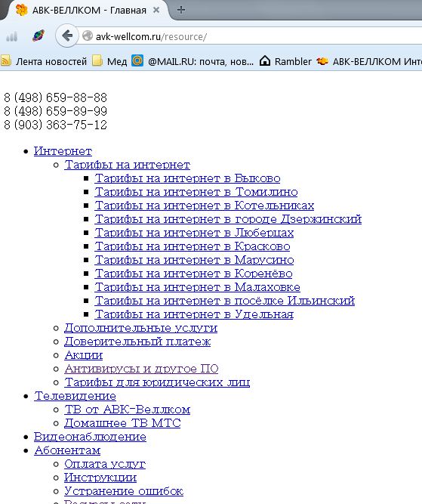422x504 pixels.
Task: Open the Мед bookmark folder
Action: (109, 61)
